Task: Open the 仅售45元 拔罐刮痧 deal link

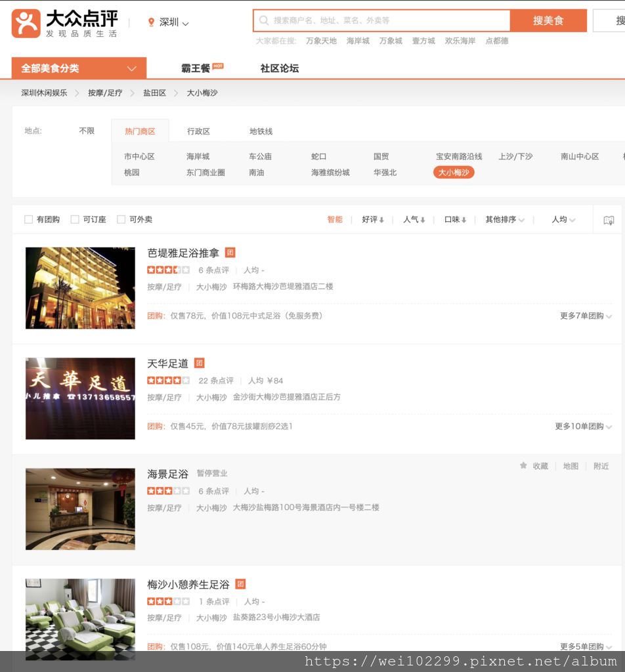Action: pos(232,427)
